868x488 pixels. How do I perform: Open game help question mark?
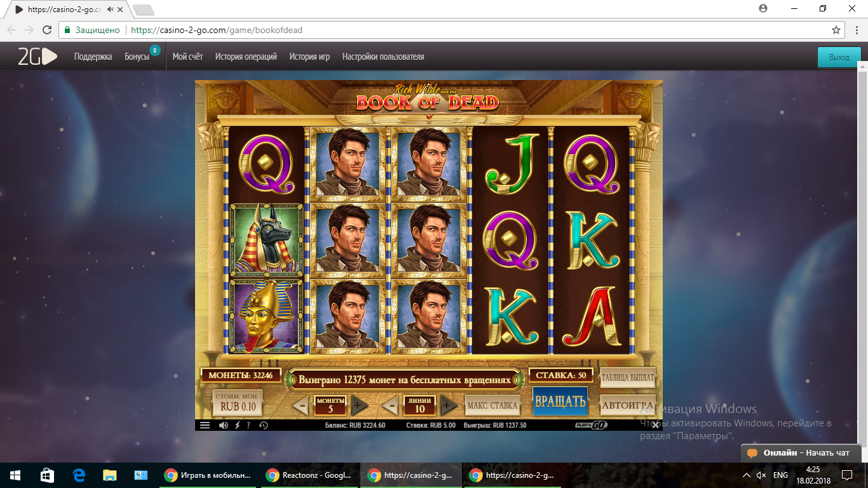click(248, 425)
